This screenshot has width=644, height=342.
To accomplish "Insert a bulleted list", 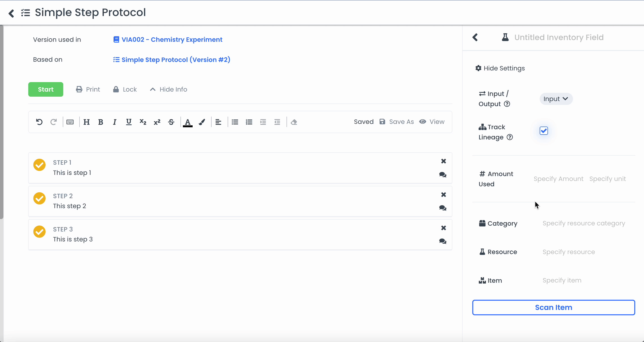I will [235, 122].
